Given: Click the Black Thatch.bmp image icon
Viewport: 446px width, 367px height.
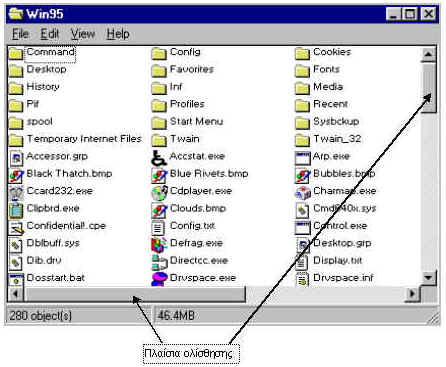Looking at the screenshot, I should 16,175.
